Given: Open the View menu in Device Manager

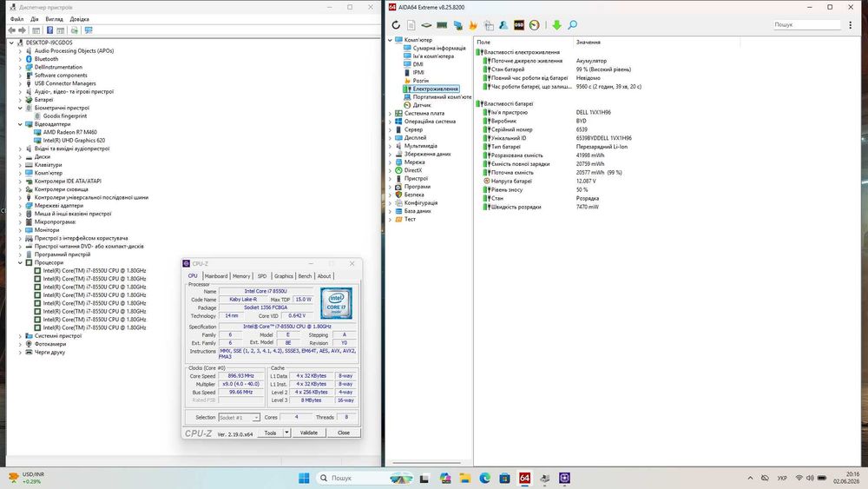Looking at the screenshot, I should pyautogui.click(x=54, y=19).
